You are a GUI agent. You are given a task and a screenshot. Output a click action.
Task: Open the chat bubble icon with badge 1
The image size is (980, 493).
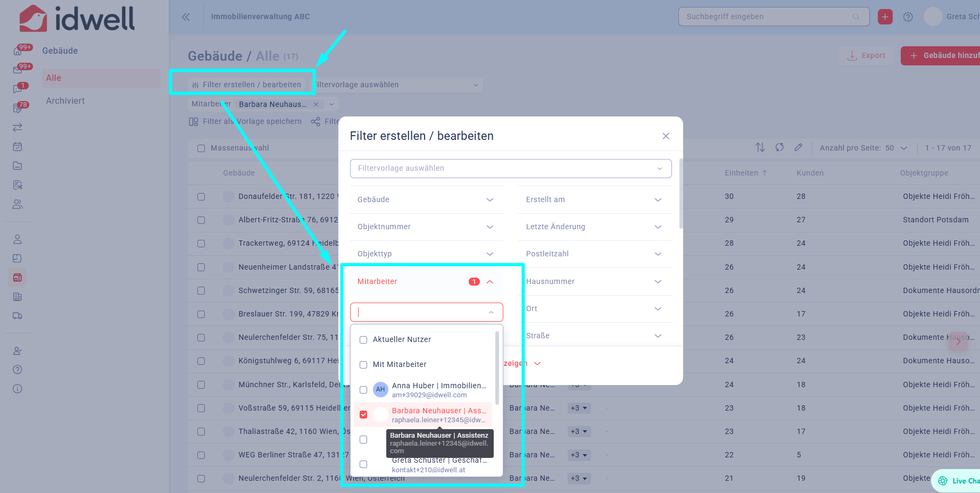click(x=18, y=89)
